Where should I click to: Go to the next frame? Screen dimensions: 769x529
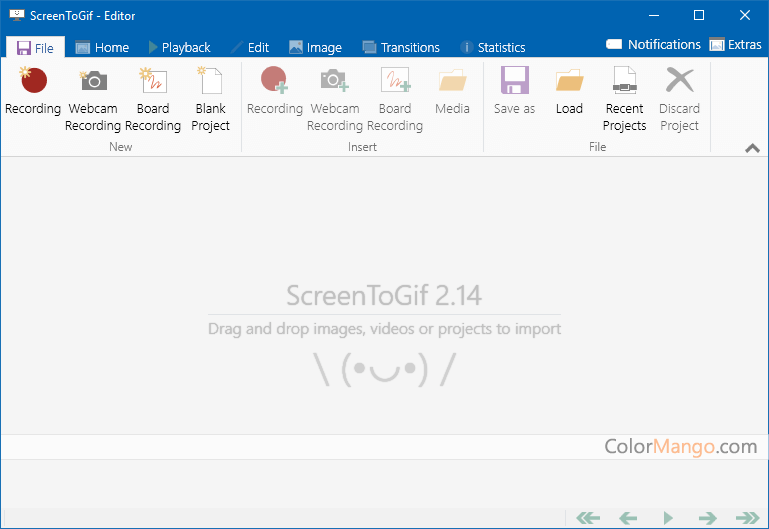click(708, 518)
